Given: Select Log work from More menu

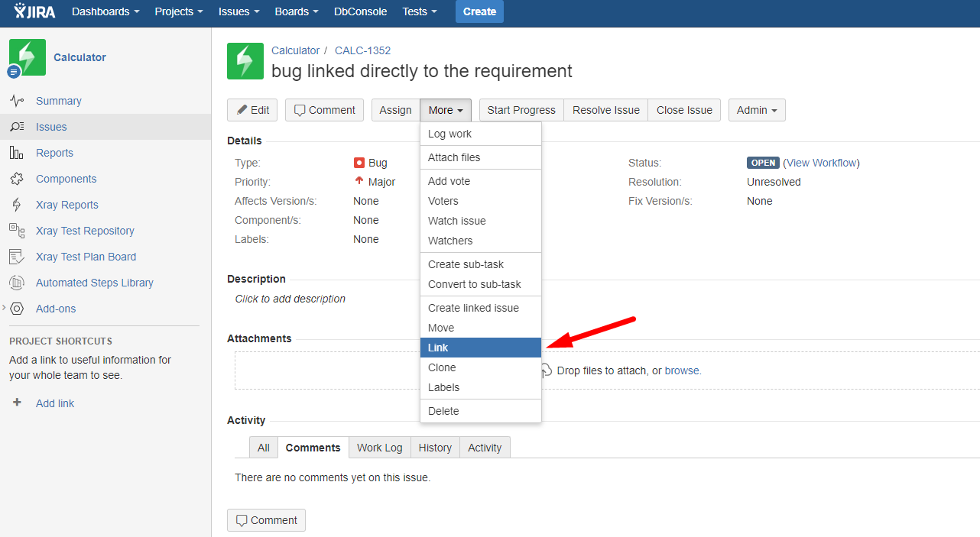Looking at the screenshot, I should click(x=481, y=134).
